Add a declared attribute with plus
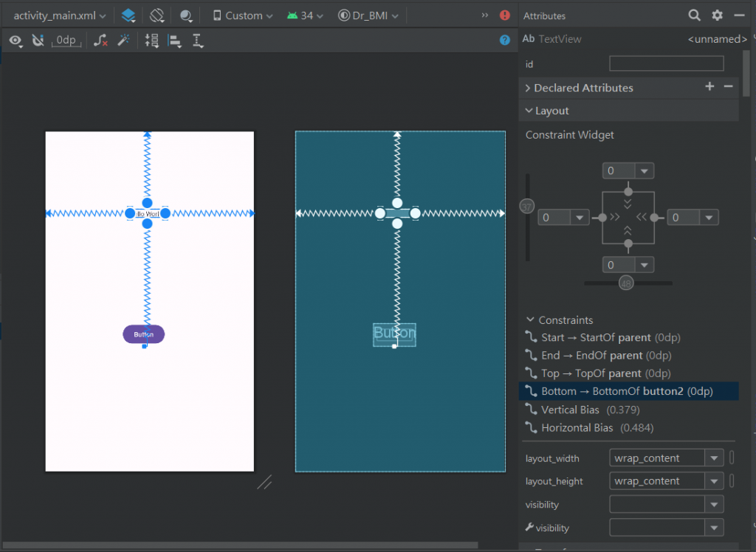756x552 pixels. [x=709, y=86]
